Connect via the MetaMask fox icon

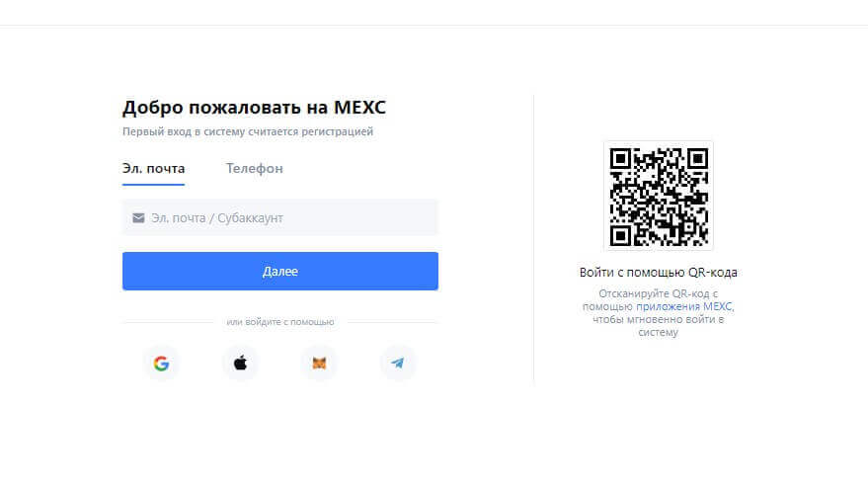click(x=319, y=364)
